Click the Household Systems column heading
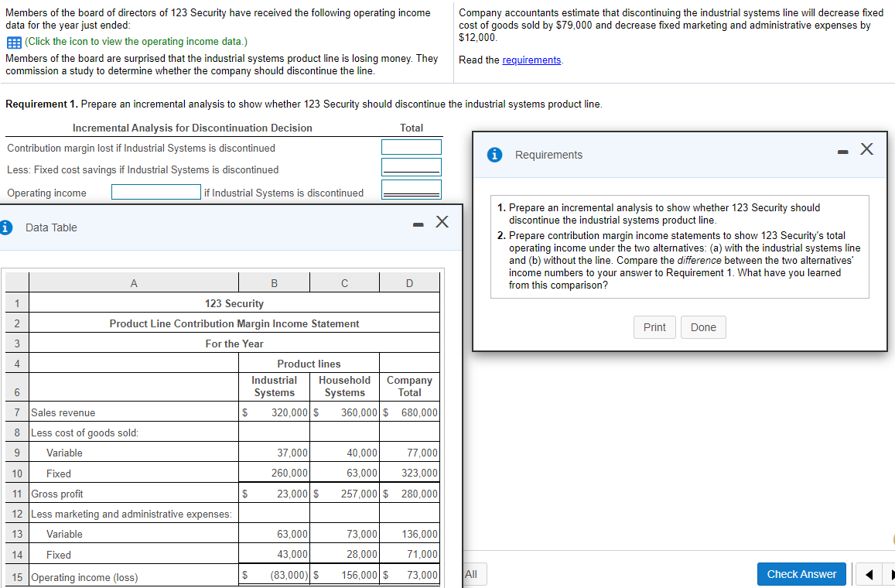 click(345, 387)
